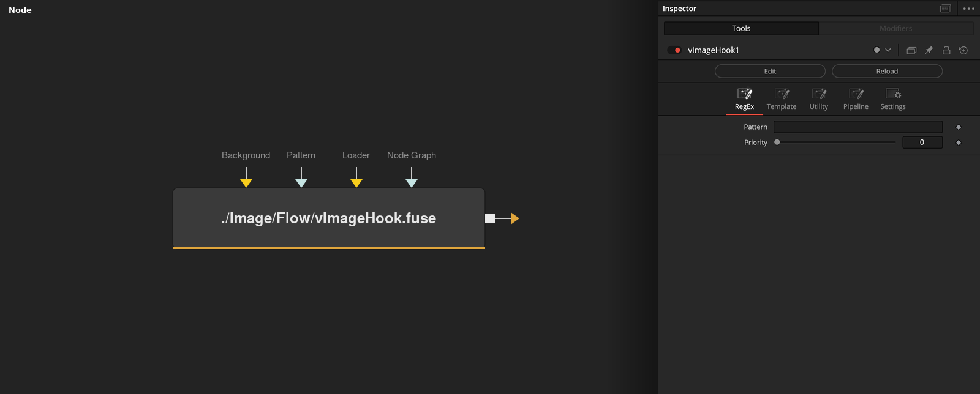Click the Edit button
The height and width of the screenshot is (394, 980).
(770, 71)
